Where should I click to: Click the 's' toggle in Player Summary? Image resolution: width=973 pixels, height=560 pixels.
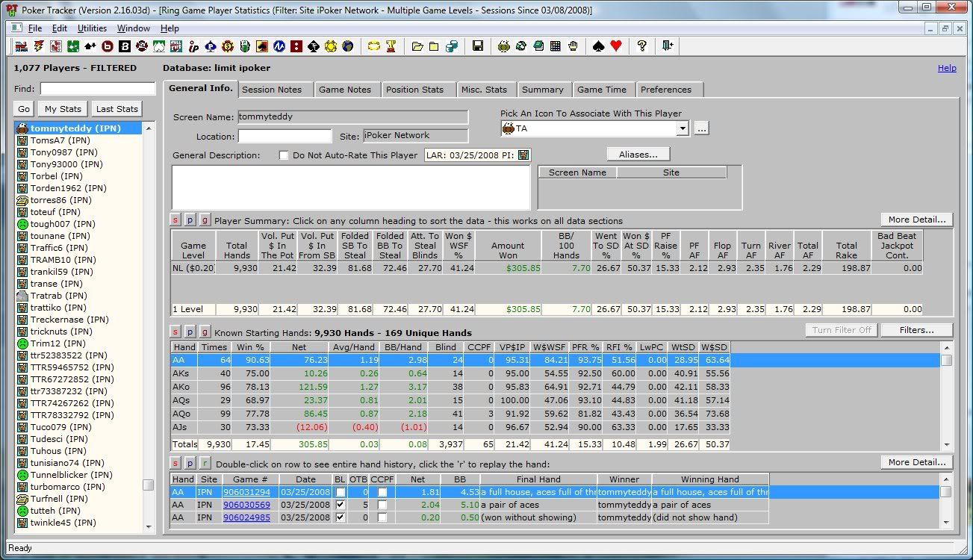pyautogui.click(x=175, y=220)
